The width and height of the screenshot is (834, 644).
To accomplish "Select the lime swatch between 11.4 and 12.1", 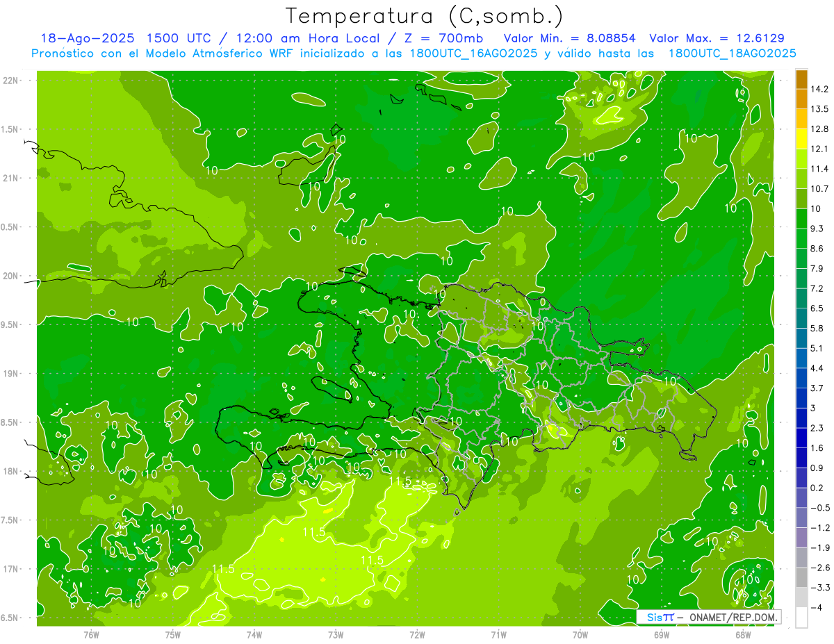I will [x=801, y=159].
